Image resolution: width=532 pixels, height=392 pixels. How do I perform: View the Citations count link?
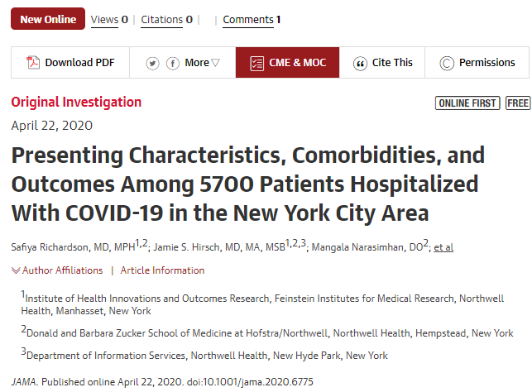(166, 19)
